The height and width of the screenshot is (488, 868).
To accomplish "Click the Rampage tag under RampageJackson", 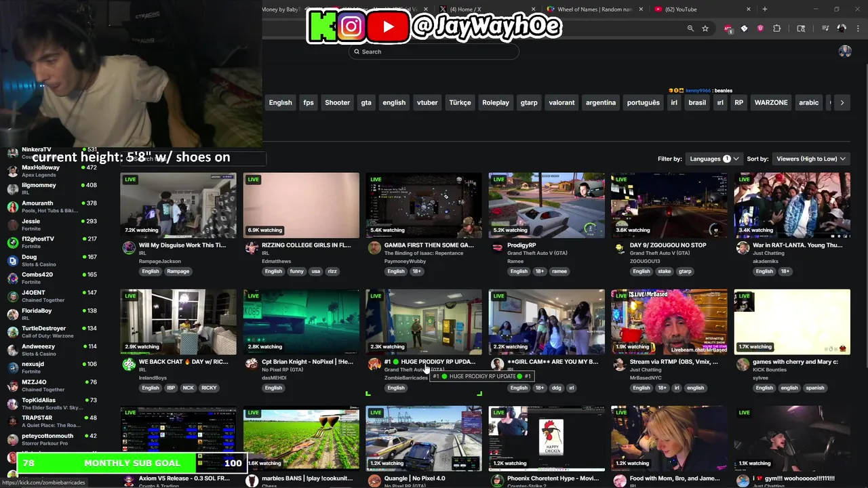I will (178, 271).
